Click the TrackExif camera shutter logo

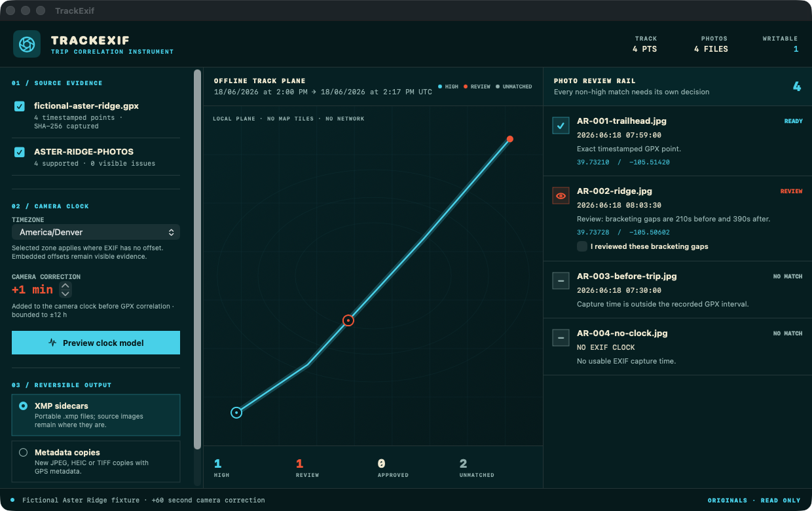pyautogui.click(x=27, y=44)
